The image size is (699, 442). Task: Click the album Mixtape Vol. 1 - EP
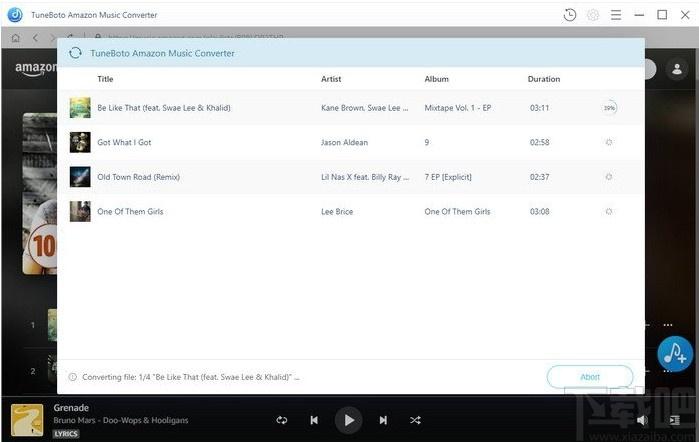pyautogui.click(x=458, y=108)
